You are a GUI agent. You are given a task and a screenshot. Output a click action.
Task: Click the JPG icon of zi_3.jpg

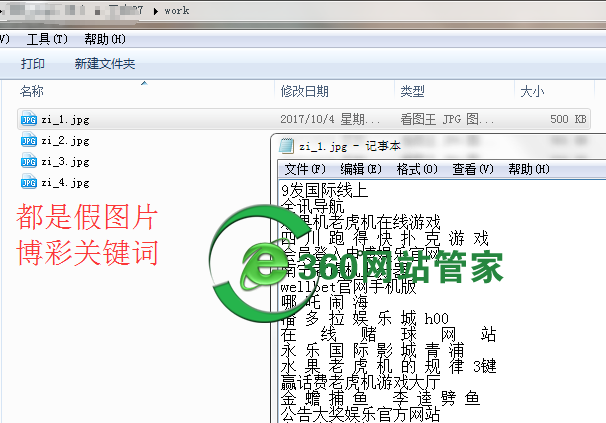click(29, 161)
